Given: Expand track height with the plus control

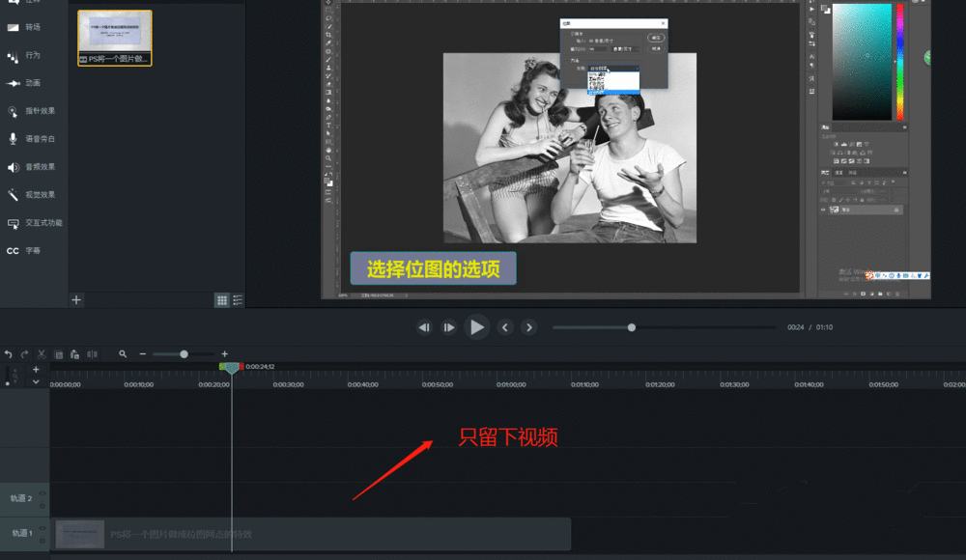Looking at the screenshot, I should click(x=36, y=368).
